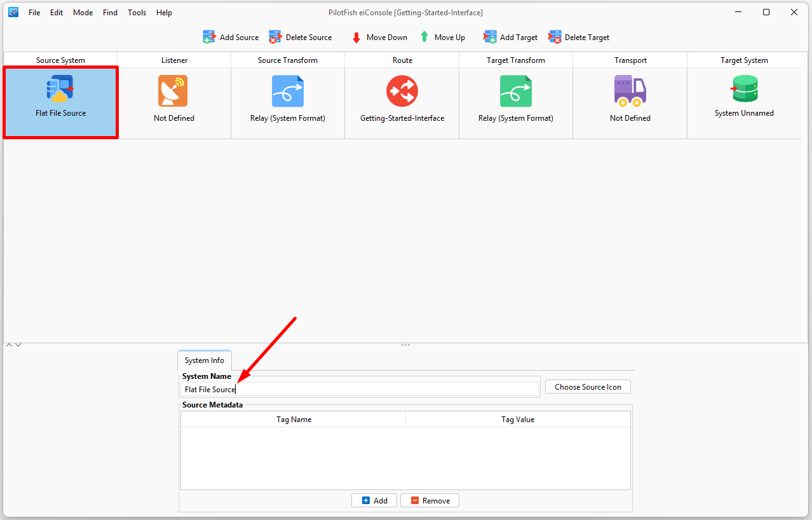Click the Tag Name column header

[294, 420]
